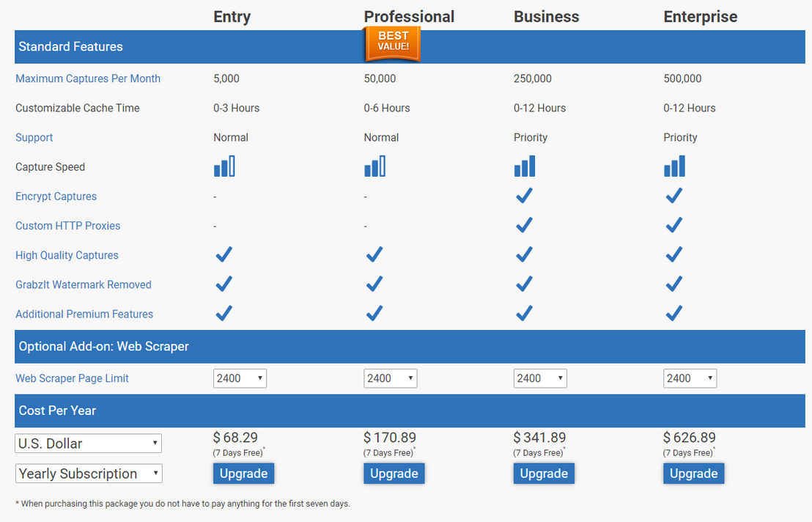Screen dimensions: 812x522
Task: Click the Business checkmark for Additional Premium Features
Action: 524,313
